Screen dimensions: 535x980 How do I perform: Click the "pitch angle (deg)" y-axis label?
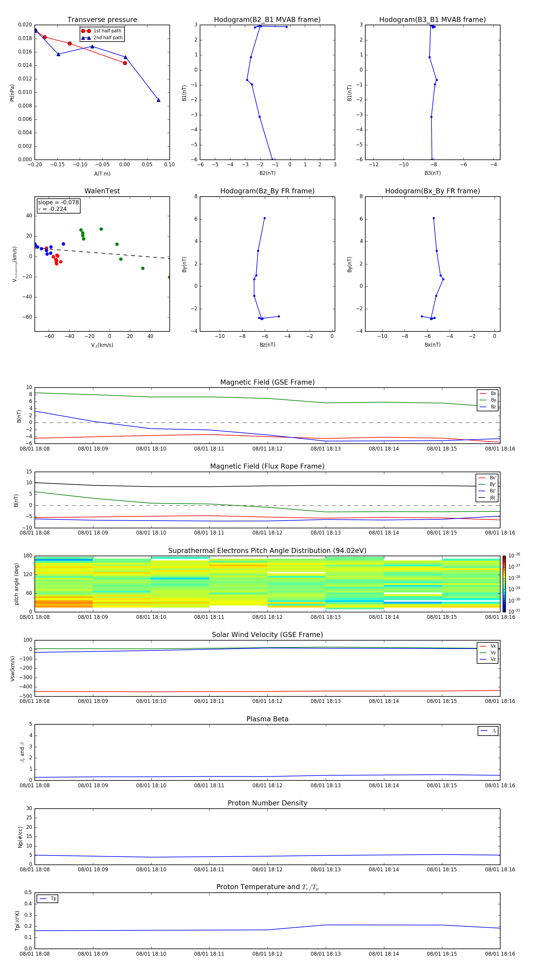pyautogui.click(x=16, y=584)
